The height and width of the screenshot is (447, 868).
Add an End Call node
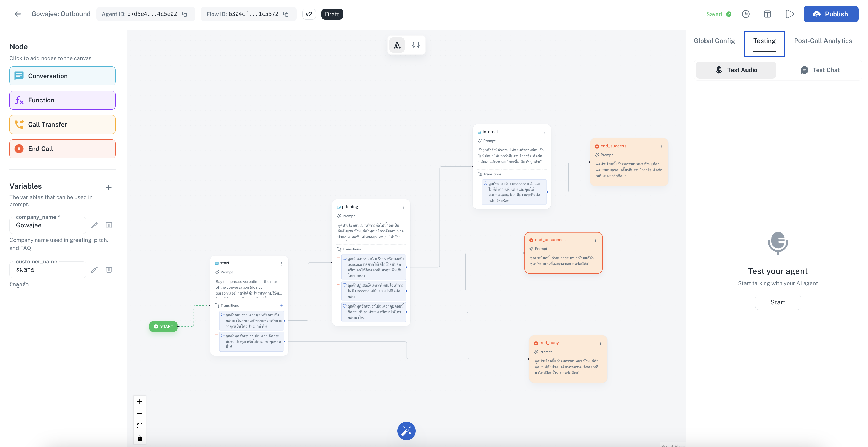tap(62, 149)
